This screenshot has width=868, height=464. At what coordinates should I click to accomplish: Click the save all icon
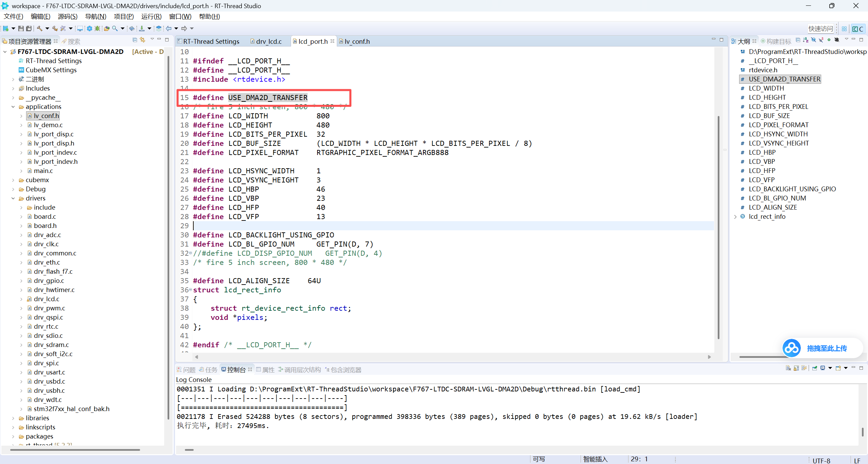[x=29, y=28]
